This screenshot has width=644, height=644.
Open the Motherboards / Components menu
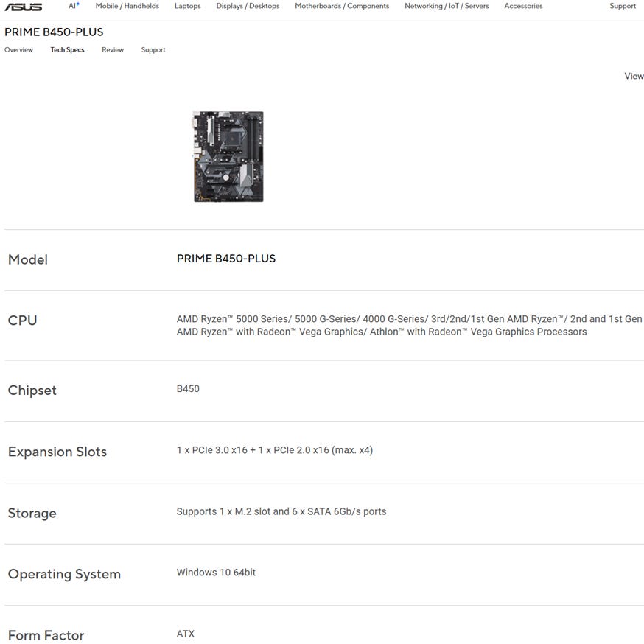[x=342, y=6]
